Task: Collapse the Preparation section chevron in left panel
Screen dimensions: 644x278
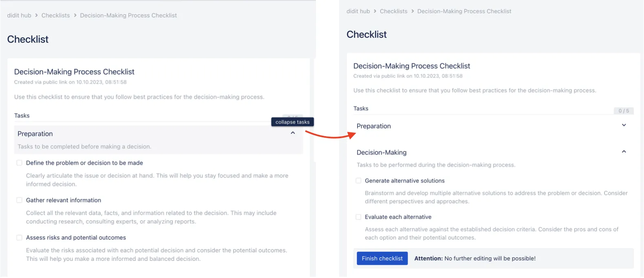Action: point(293,133)
